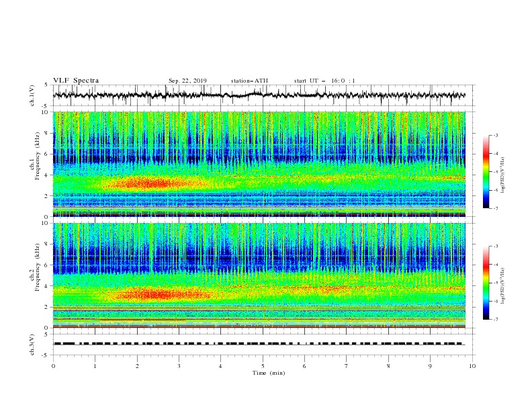This screenshot has width=532, height=411.
Task: Click the 'station=ATH' label
Action: [249, 81]
